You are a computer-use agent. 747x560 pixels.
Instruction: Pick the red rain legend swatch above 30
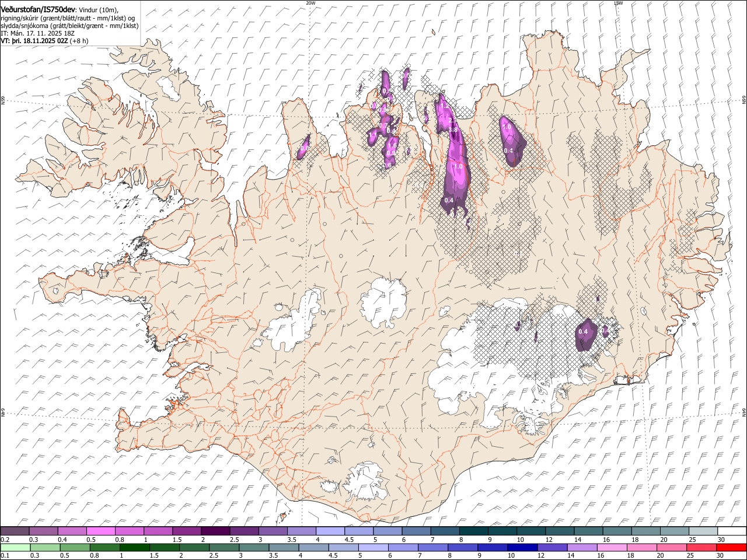pos(732,547)
